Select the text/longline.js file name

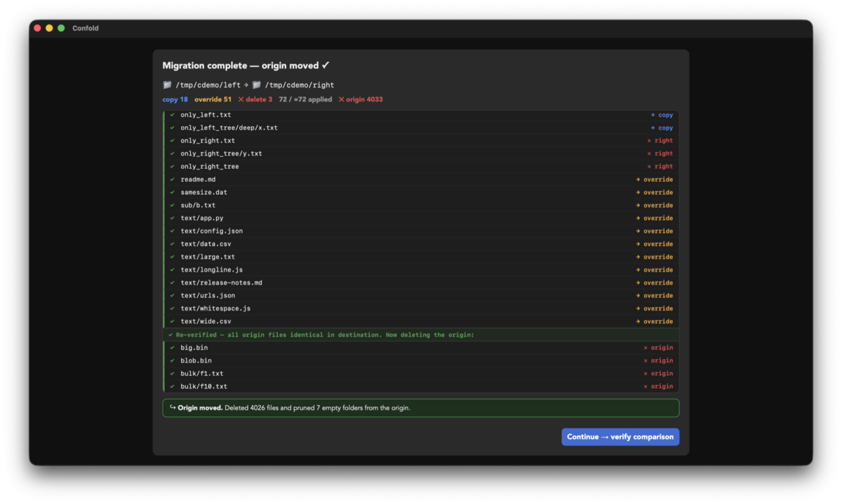click(212, 270)
